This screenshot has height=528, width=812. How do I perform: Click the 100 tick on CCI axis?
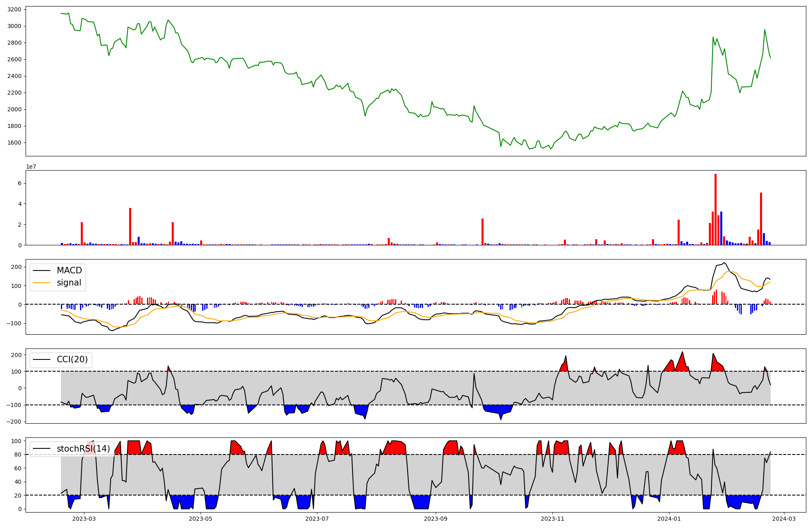[17, 372]
